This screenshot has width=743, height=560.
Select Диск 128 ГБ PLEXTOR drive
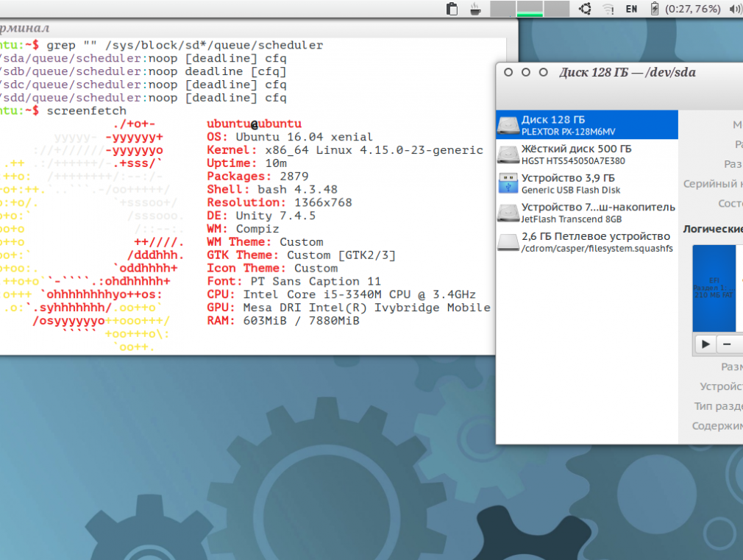click(587, 125)
